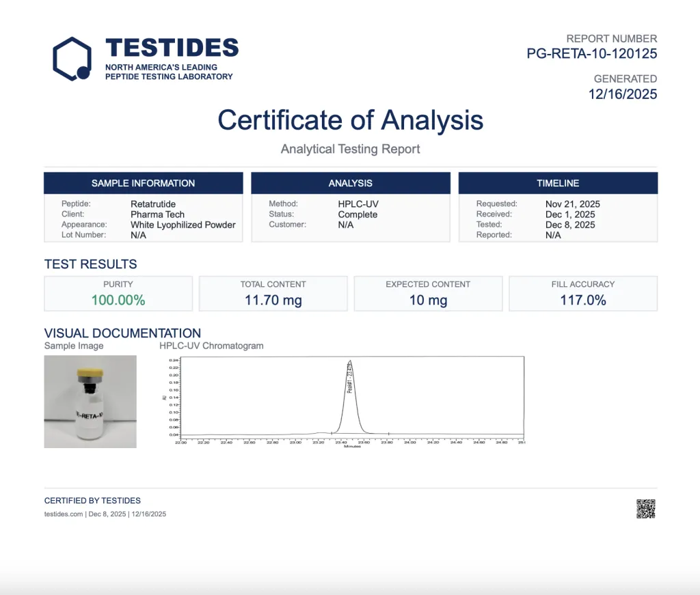700x595 pixels.
Task: Scan the QR code in the footer
Action: pos(646,508)
